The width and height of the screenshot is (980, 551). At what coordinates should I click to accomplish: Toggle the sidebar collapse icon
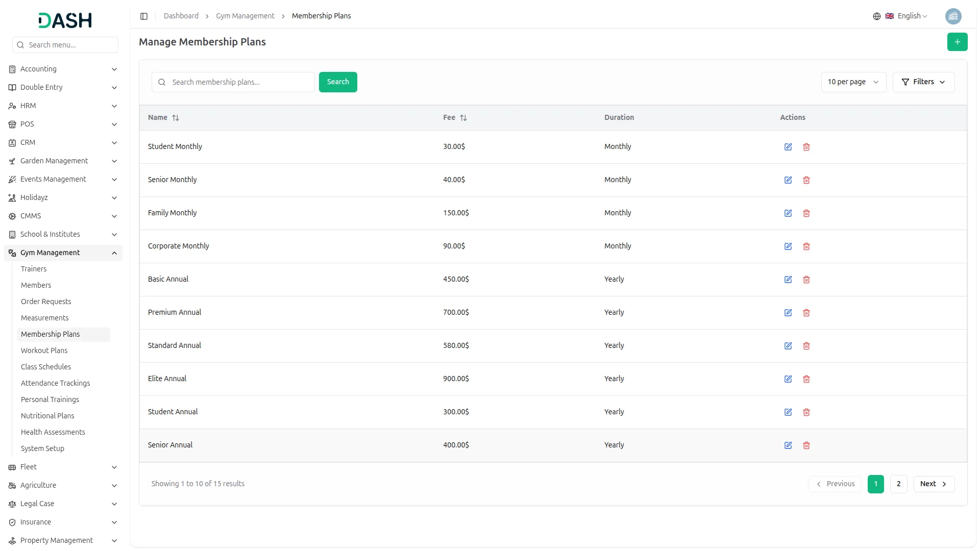(x=144, y=16)
